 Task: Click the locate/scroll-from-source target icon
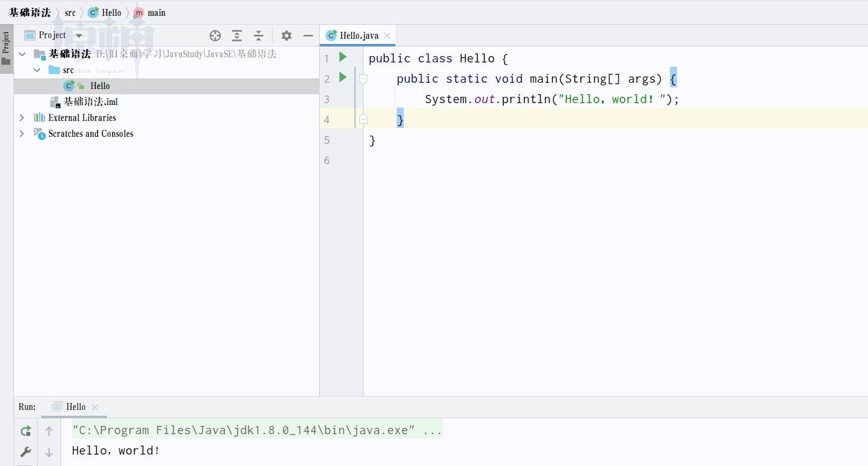pos(215,36)
